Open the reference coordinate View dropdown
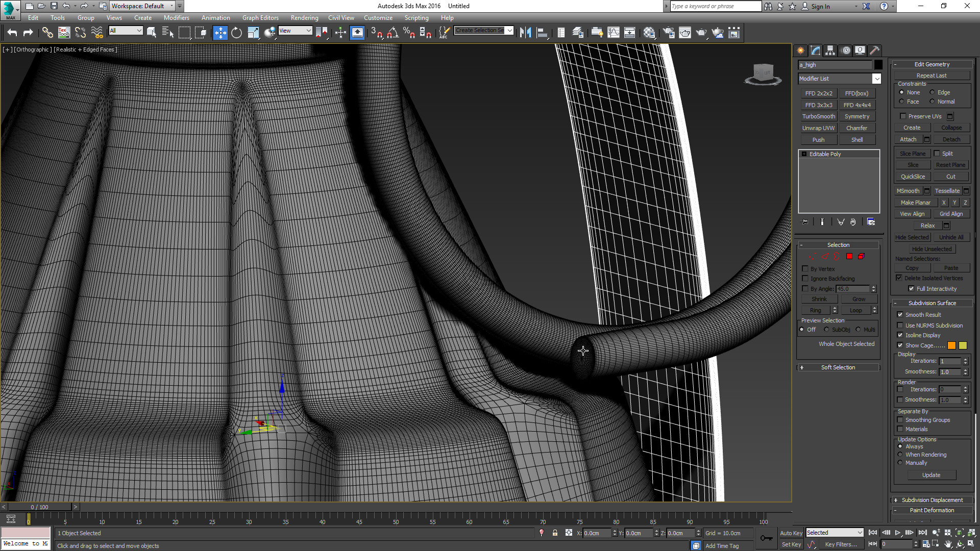The height and width of the screenshot is (551, 980). click(295, 31)
